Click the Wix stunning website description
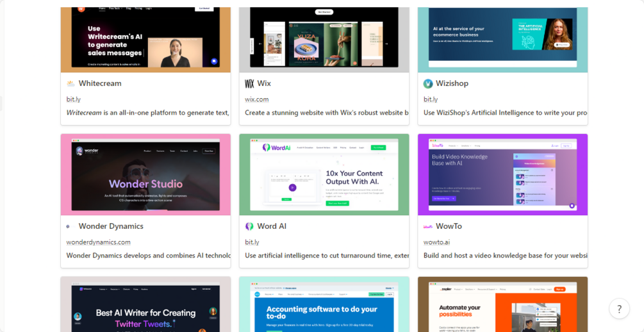The width and height of the screenshot is (644, 332). point(327,113)
